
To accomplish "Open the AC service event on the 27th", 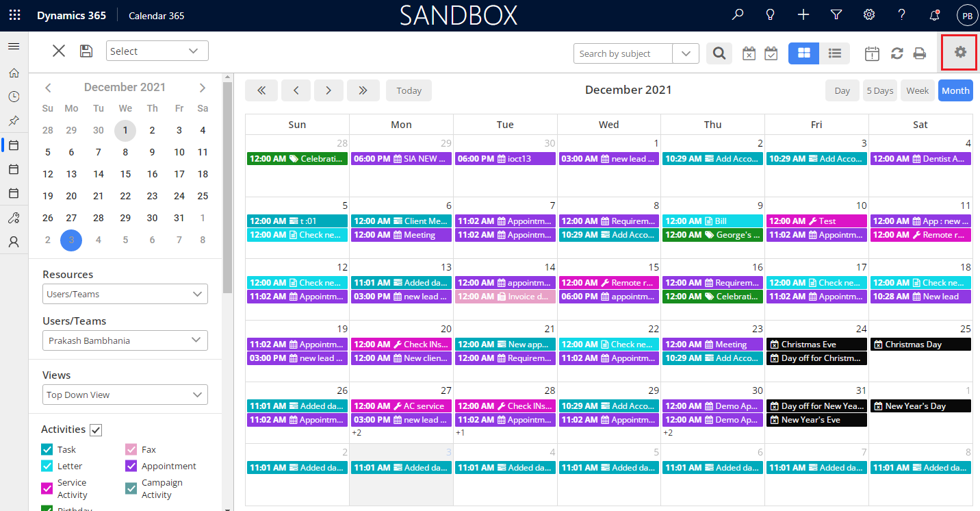I will click(402, 406).
